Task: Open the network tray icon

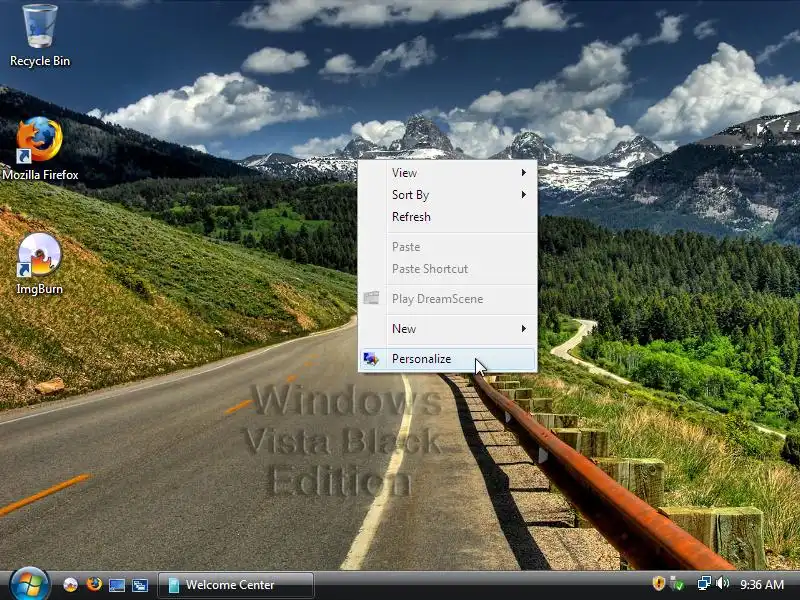Action: click(x=704, y=583)
